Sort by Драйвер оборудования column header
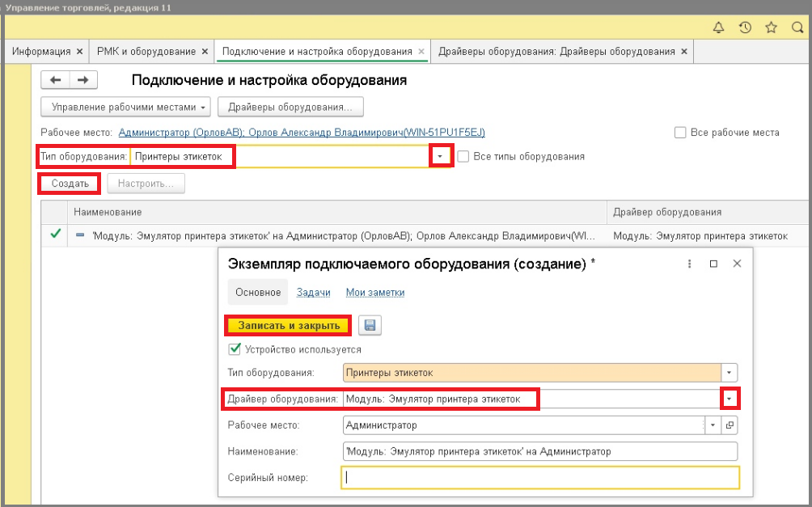The height and width of the screenshot is (507, 812). coord(708,212)
